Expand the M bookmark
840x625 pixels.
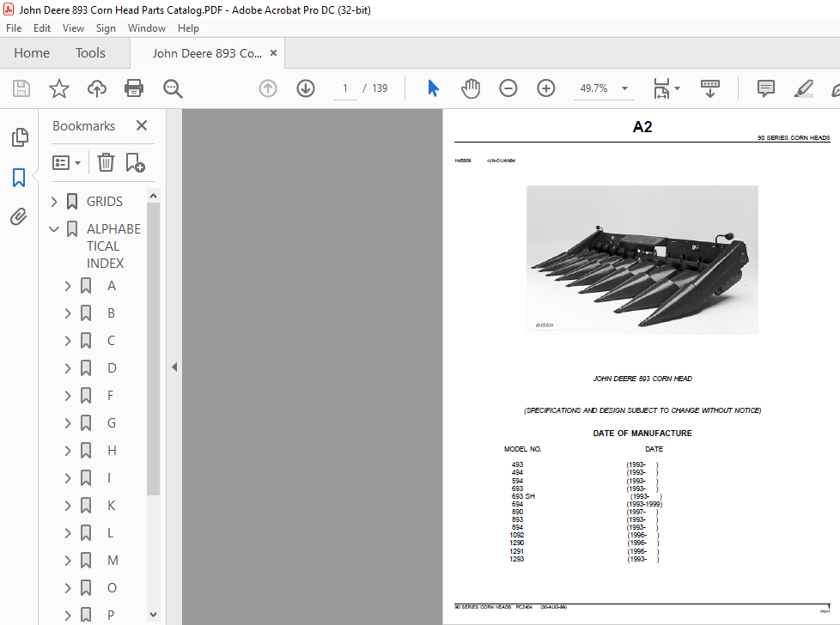pos(68,561)
